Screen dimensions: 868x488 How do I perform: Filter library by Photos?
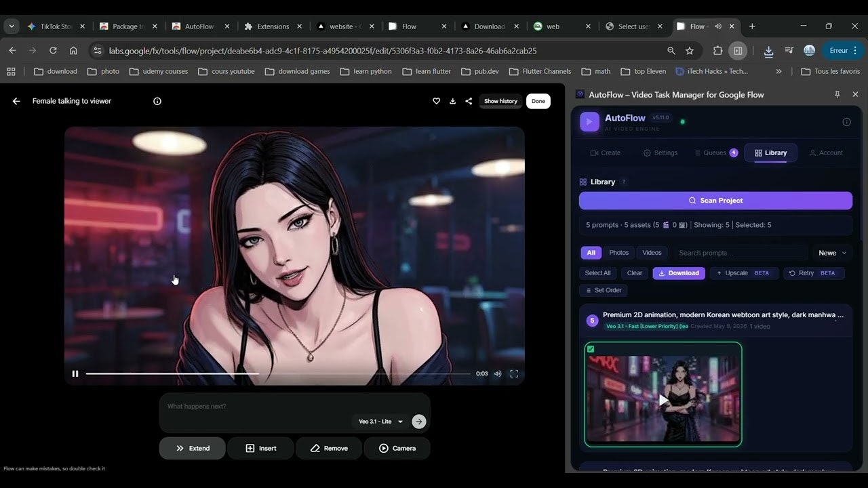(618, 253)
